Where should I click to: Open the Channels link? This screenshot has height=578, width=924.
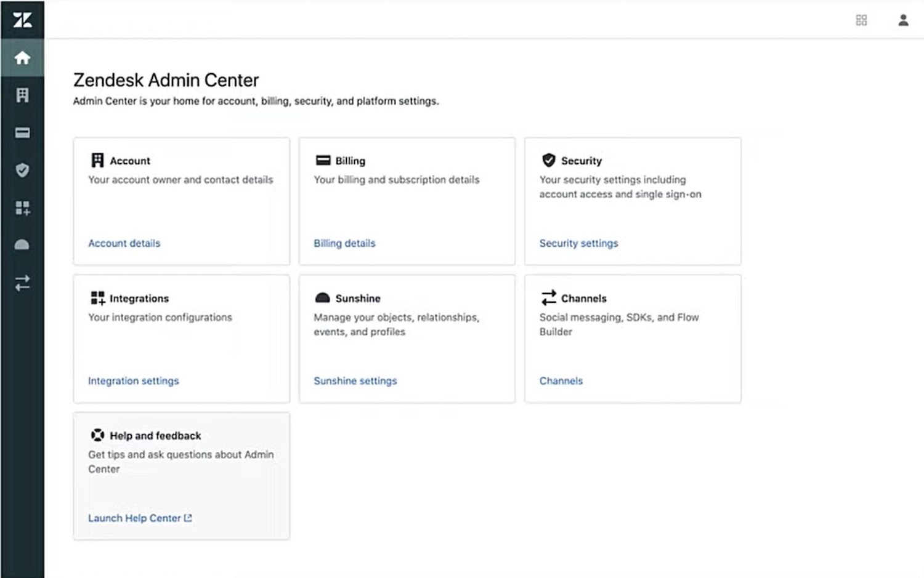[561, 381]
